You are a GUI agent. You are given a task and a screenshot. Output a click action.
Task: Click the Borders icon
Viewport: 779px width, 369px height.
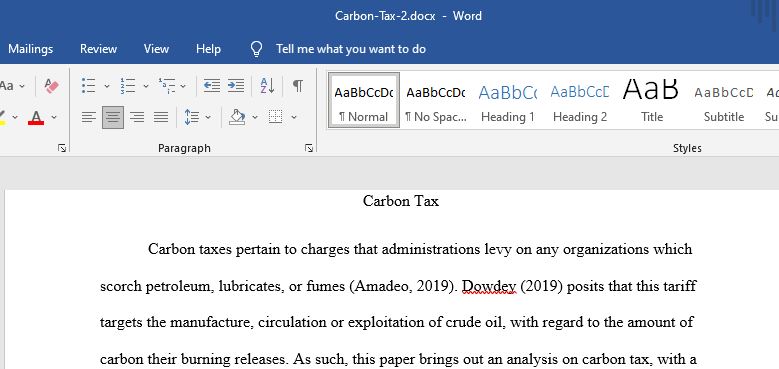coord(275,117)
